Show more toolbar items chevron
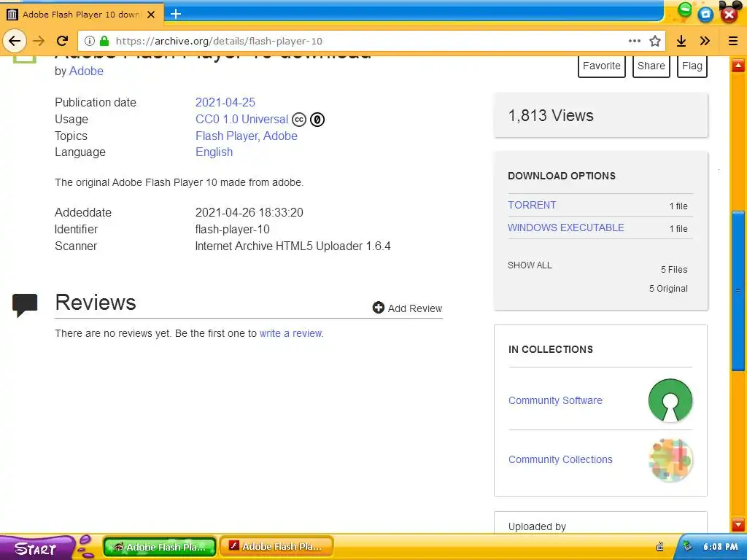Screen dimensions: 747x560 pyautogui.click(x=705, y=41)
